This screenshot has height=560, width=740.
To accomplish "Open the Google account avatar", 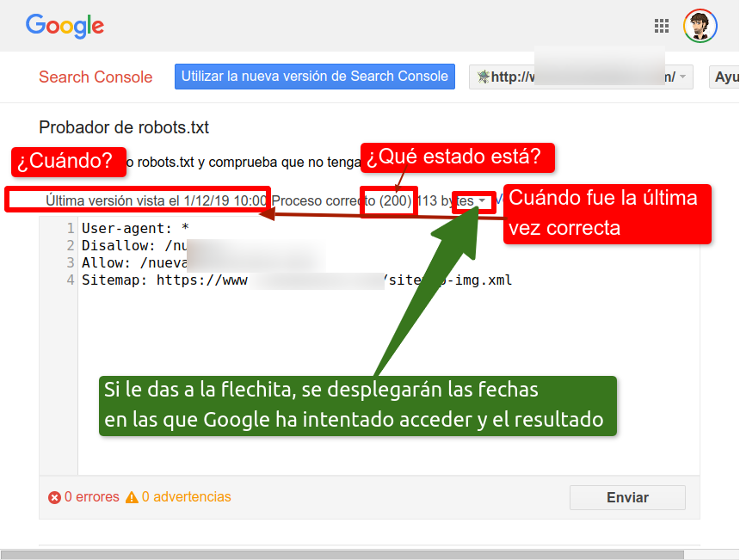I will point(700,26).
